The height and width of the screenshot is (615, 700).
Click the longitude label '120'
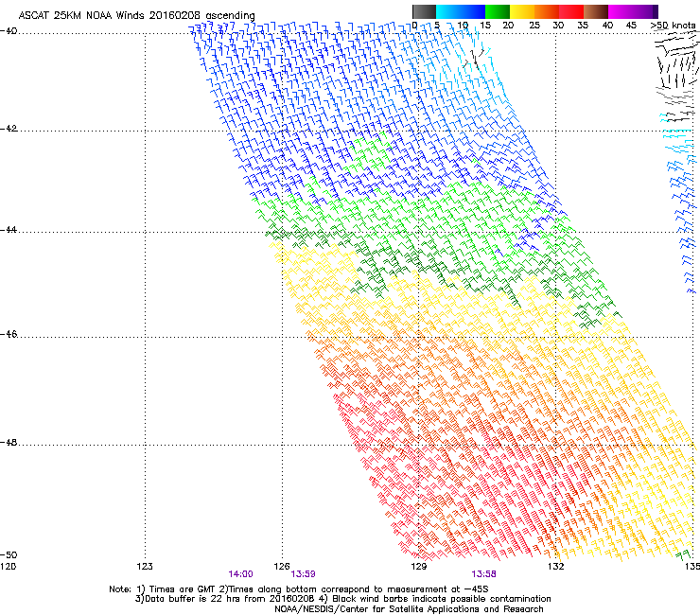pos(8,567)
